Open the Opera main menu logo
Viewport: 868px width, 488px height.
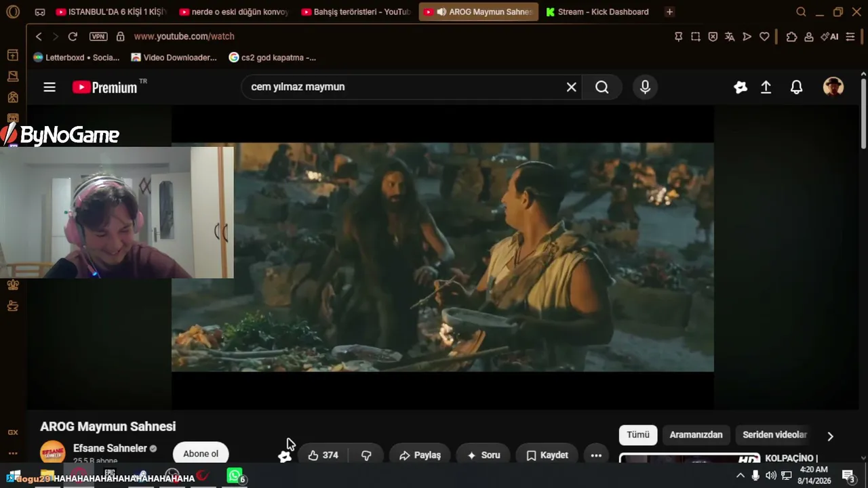[12, 12]
